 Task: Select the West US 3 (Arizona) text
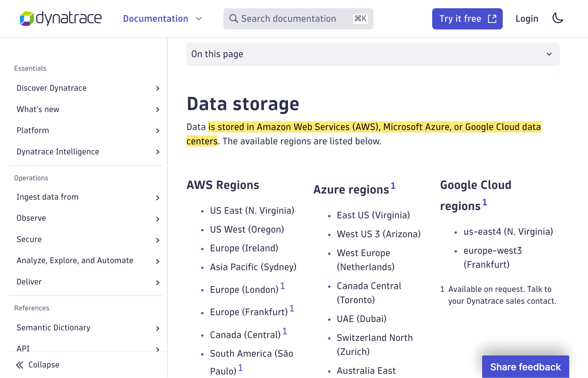379,234
